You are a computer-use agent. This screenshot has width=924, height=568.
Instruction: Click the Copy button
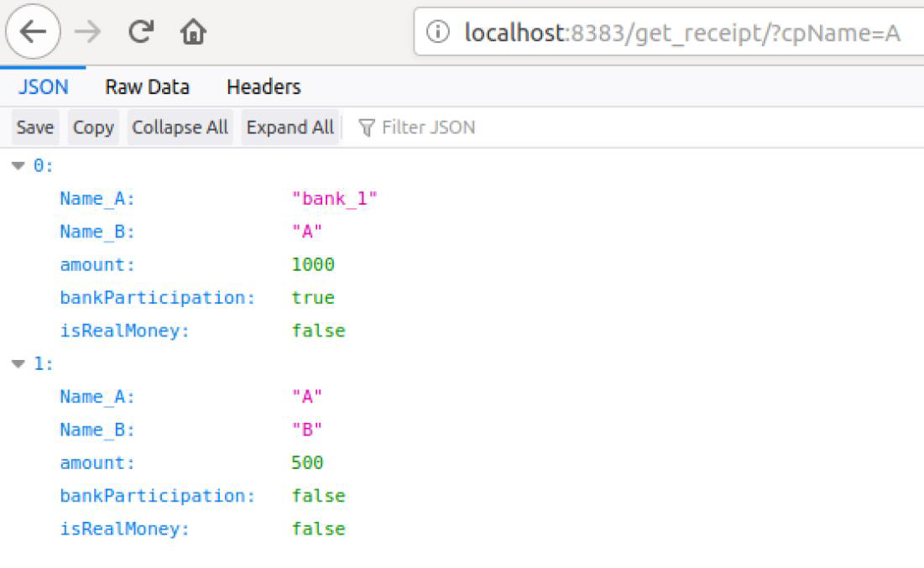[93, 128]
